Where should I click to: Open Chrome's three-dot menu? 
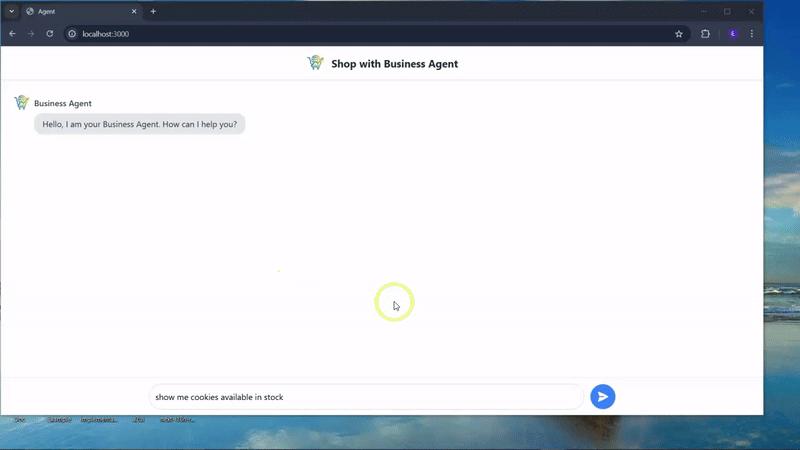(x=752, y=34)
